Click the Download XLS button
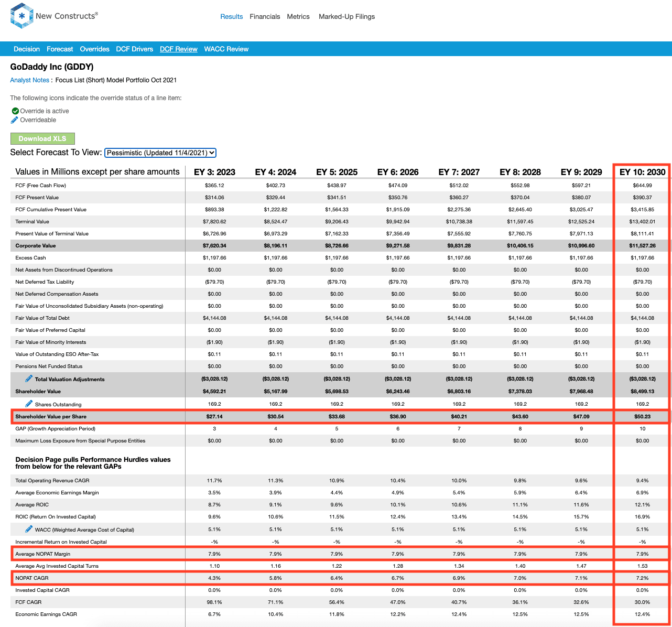This screenshot has height=627, width=672. click(42, 138)
